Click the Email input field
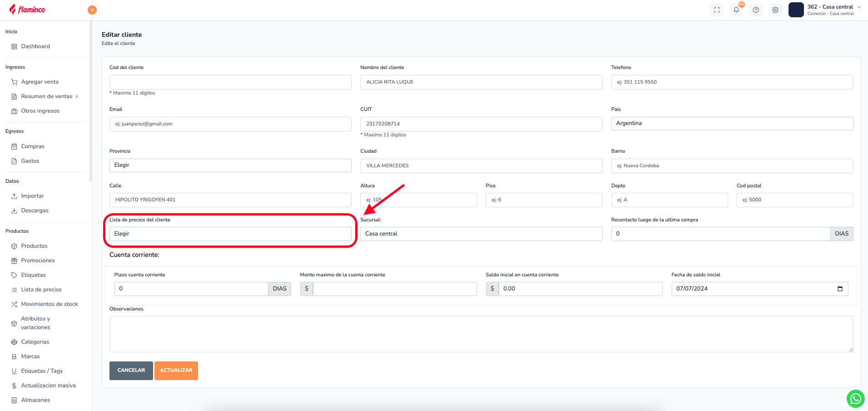The image size is (868, 411). (230, 124)
